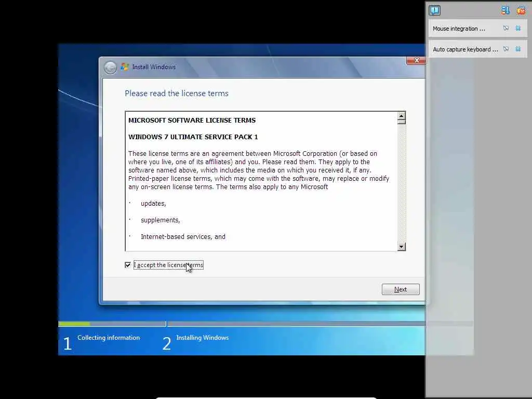Click the 'Installing Windows' step label

pyautogui.click(x=203, y=338)
